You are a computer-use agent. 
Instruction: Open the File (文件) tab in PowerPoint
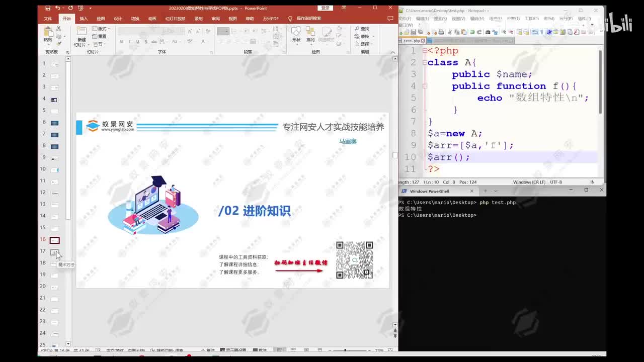pyautogui.click(x=48, y=19)
